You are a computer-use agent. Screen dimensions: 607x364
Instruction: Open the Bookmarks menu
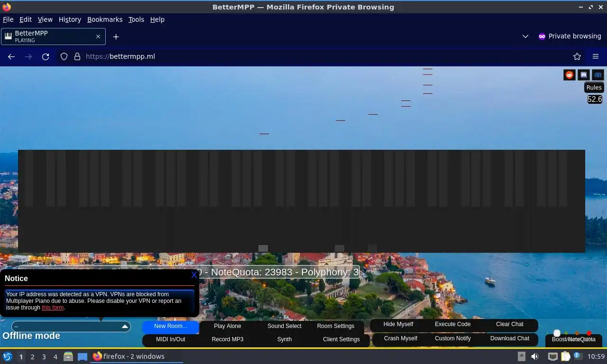105,19
